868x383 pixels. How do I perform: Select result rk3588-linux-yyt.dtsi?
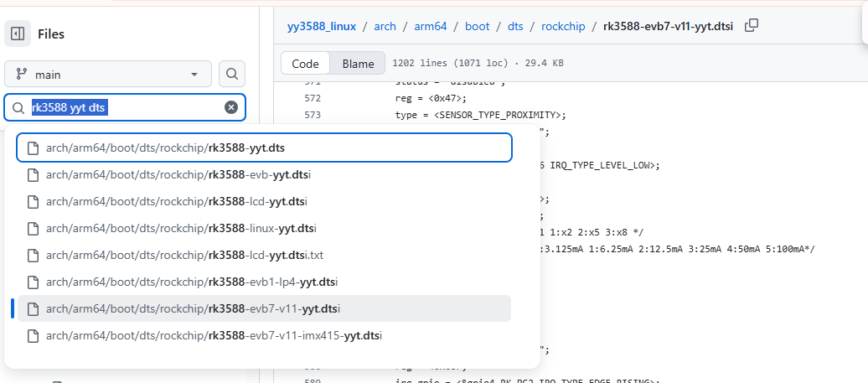coord(265,228)
